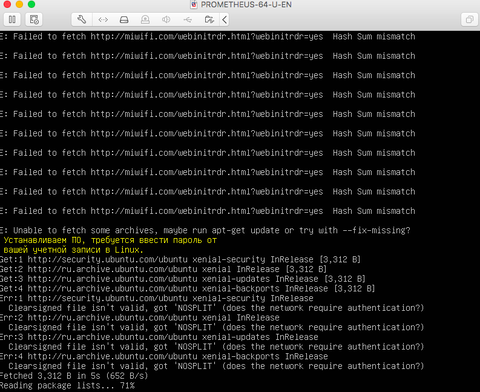Close the PROMETHEUS-64-U-EN window
The width and height of the screenshot is (480, 392).
(7, 4)
